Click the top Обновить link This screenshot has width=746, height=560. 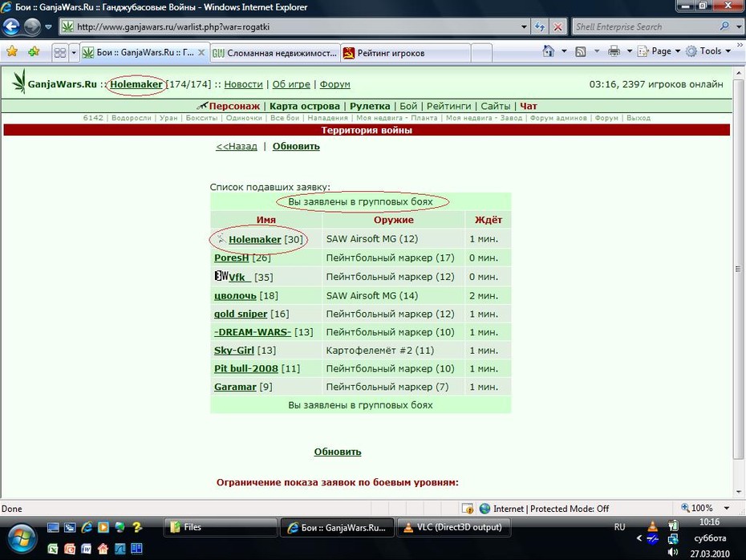point(296,146)
